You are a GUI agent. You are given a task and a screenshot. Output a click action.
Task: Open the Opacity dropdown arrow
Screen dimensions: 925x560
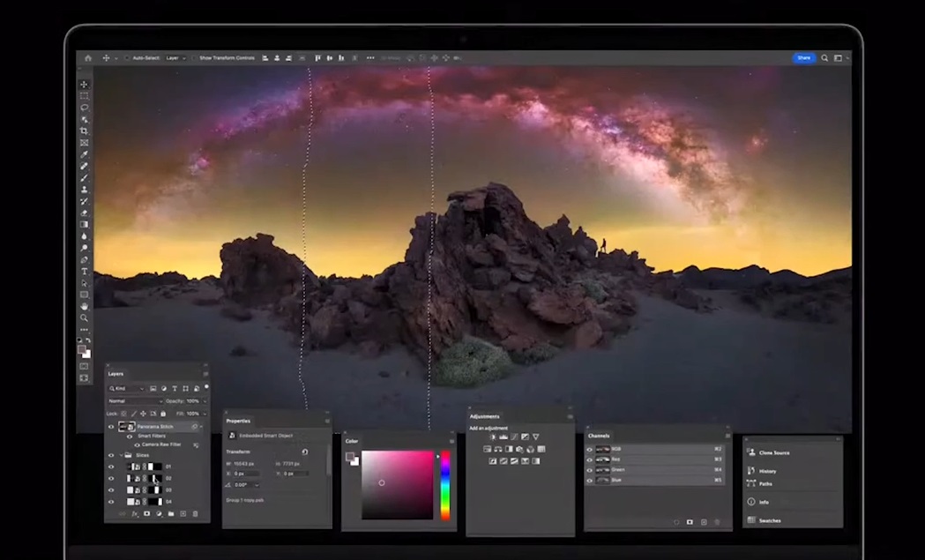click(x=205, y=401)
